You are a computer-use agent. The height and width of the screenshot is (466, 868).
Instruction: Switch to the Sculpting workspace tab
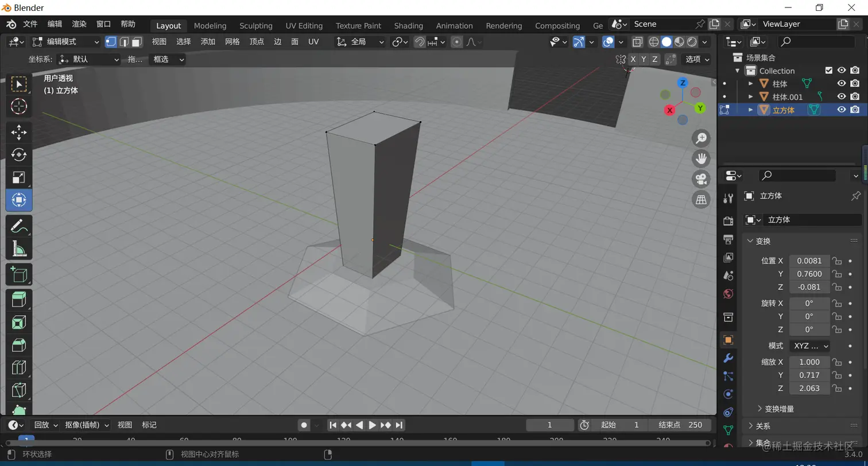tap(255, 26)
